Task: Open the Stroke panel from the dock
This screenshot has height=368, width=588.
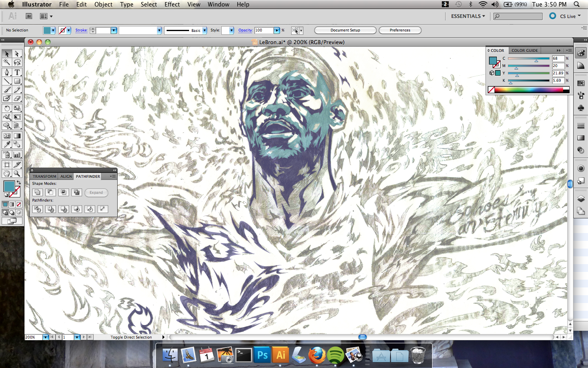Action: (581, 126)
